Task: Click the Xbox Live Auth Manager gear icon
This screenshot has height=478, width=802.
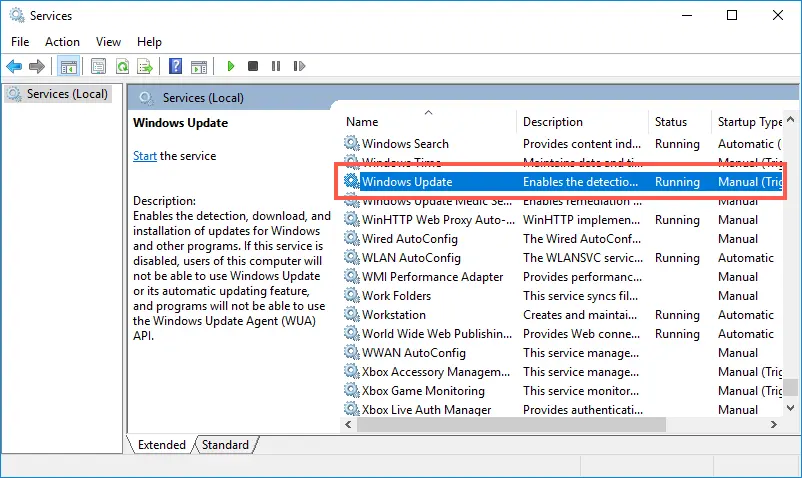Action: pyautogui.click(x=351, y=408)
